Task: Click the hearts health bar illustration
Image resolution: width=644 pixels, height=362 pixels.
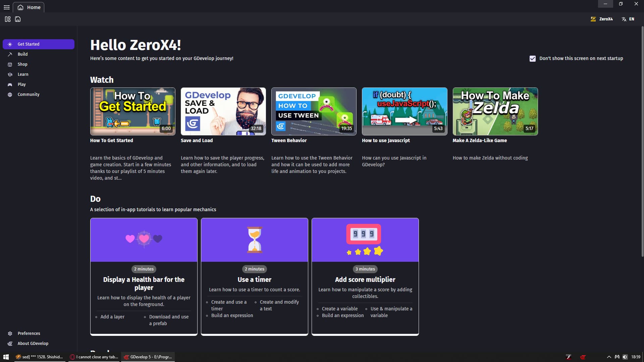Action: click(144, 239)
